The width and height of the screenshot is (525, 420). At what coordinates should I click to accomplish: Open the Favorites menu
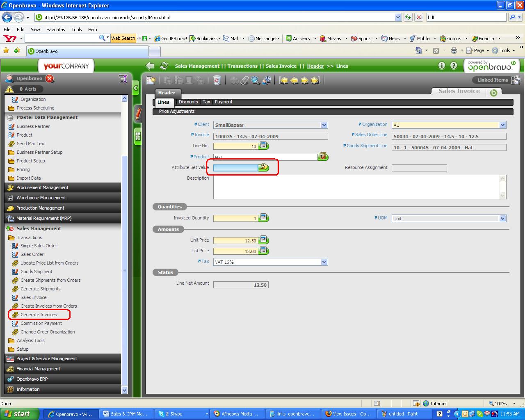coord(55,30)
